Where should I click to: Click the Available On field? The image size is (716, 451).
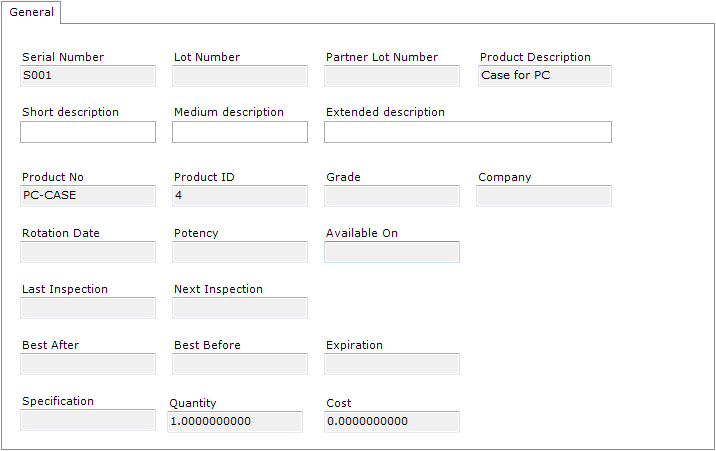coord(392,252)
